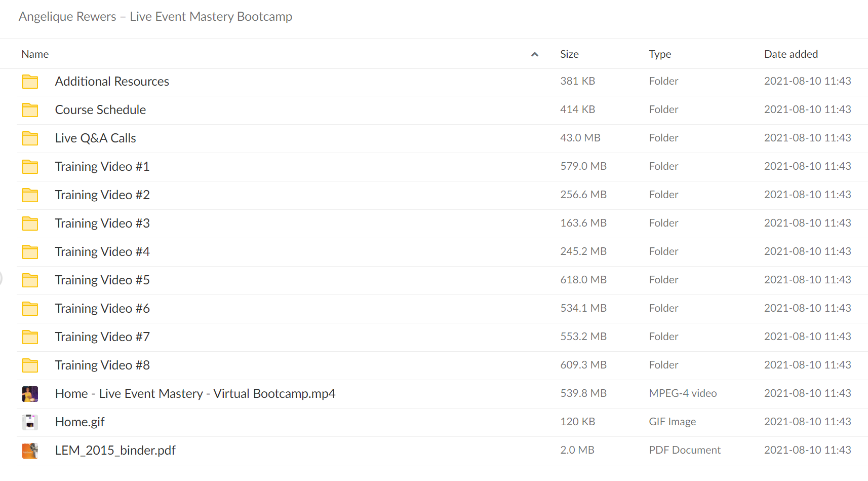Click the LEM_2015_binder.pdf document icon
Viewport: 868px width, 481px height.
[x=30, y=451]
